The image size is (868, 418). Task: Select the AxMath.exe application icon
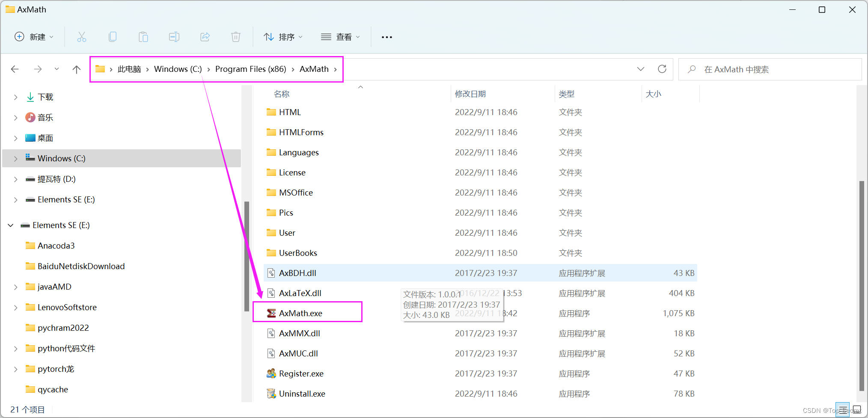click(271, 313)
